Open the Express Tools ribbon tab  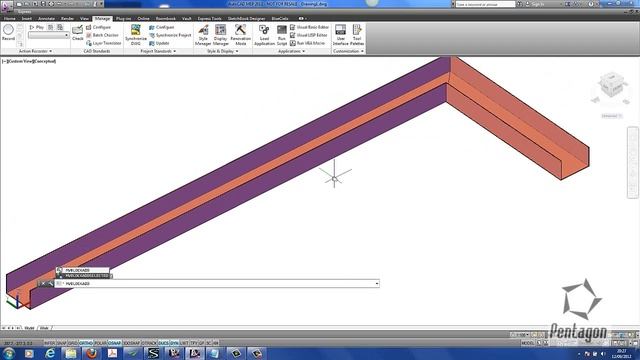tap(209, 18)
